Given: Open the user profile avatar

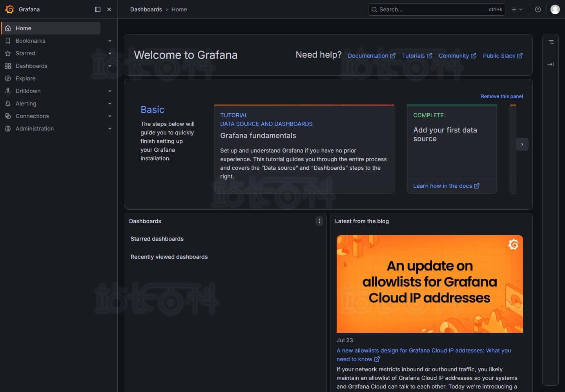Looking at the screenshot, I should (x=555, y=9).
